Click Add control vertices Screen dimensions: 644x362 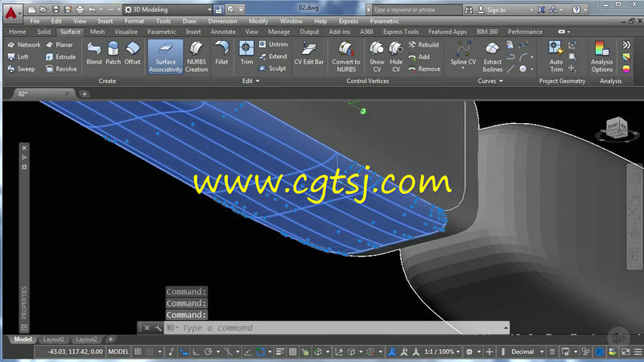[x=419, y=56]
